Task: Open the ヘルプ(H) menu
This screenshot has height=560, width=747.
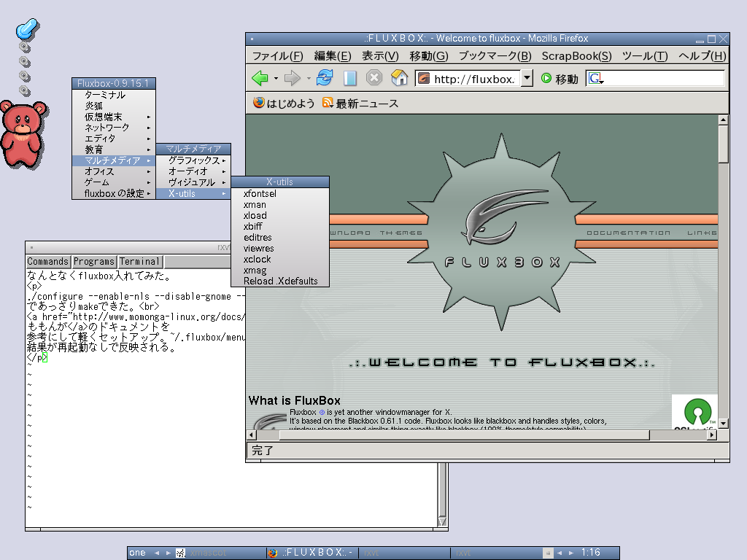Action: 703,56
